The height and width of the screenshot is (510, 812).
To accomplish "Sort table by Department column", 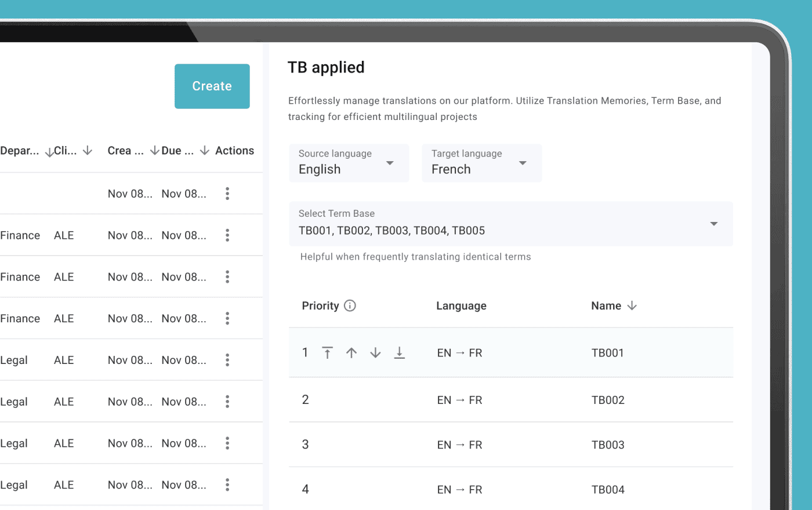I will 49,152.
